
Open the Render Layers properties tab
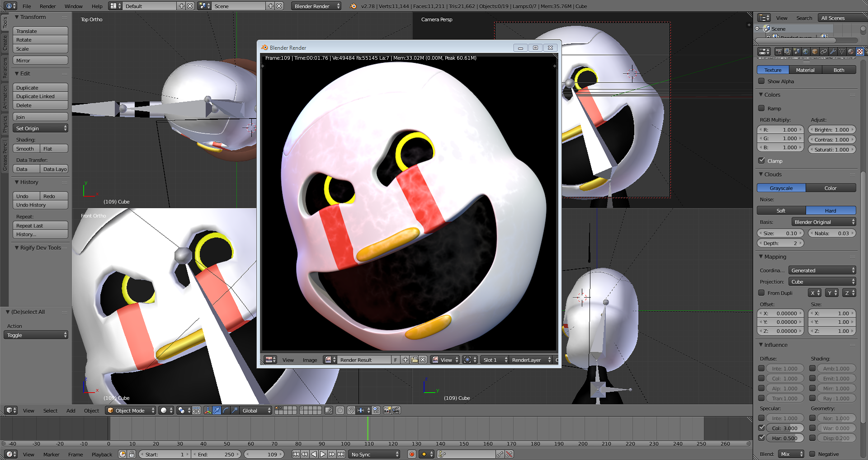click(788, 52)
